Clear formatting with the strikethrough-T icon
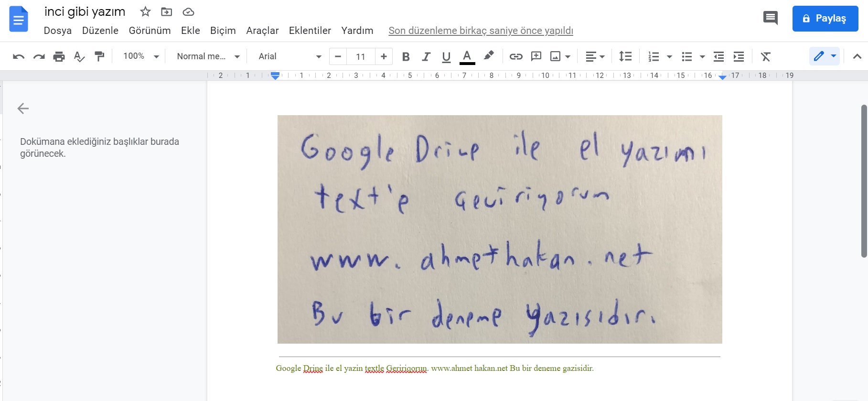This screenshot has height=401, width=868. 765,56
